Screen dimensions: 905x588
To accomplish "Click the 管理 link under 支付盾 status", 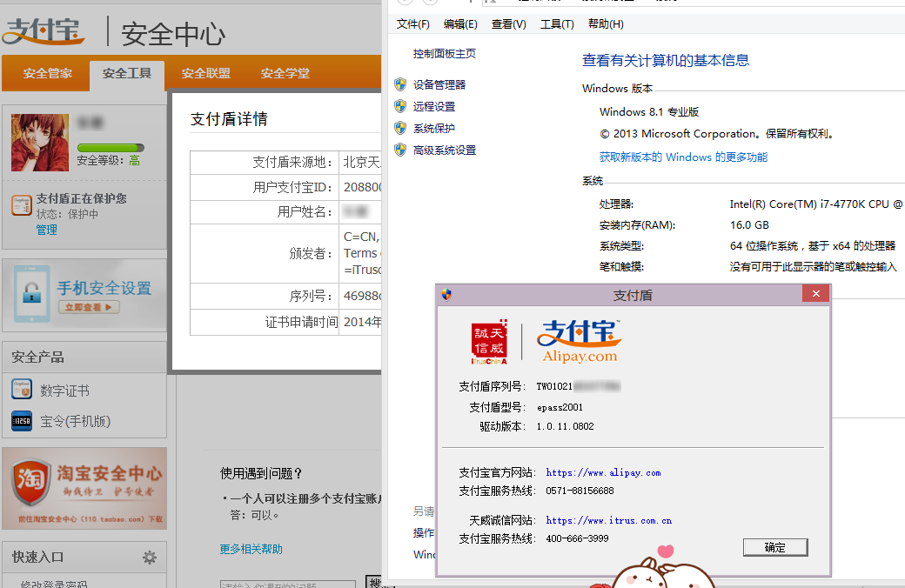I will pos(46,230).
